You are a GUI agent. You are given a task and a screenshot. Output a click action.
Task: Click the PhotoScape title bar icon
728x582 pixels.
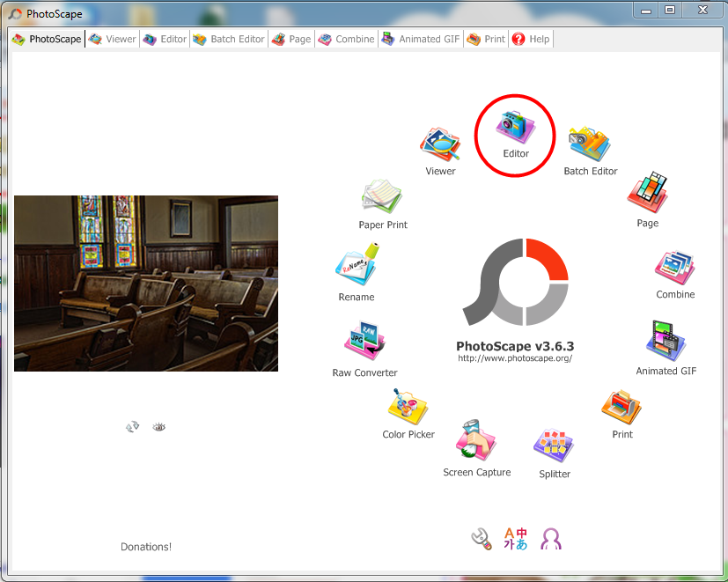[x=15, y=14]
